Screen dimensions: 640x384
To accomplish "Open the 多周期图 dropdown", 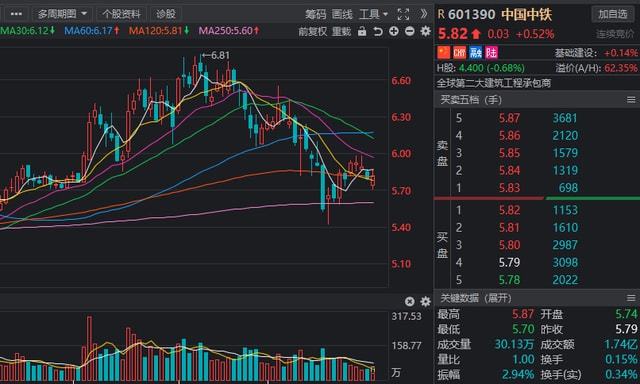I will (x=62, y=14).
